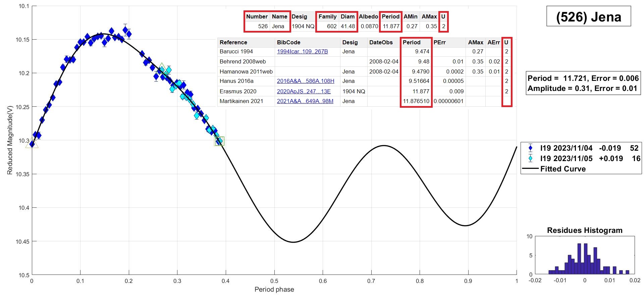Click the black Fitted Curve legend line sample
The height and width of the screenshot is (295, 644).
(x=530, y=169)
